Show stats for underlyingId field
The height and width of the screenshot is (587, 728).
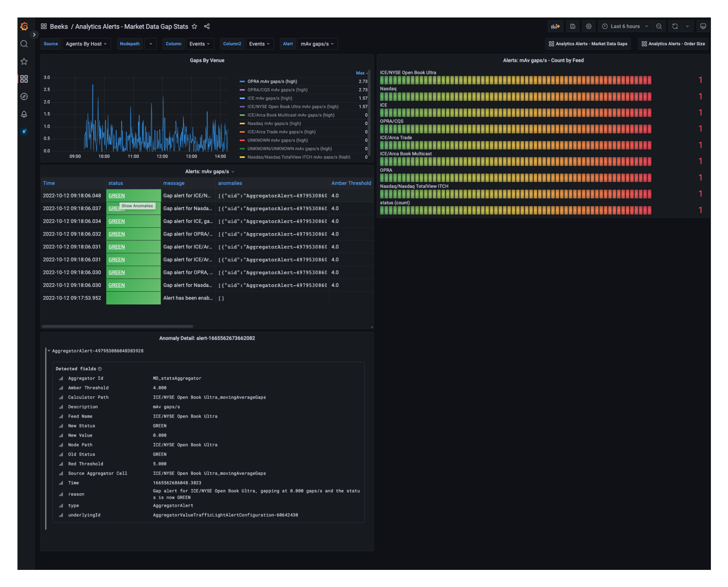(x=61, y=515)
